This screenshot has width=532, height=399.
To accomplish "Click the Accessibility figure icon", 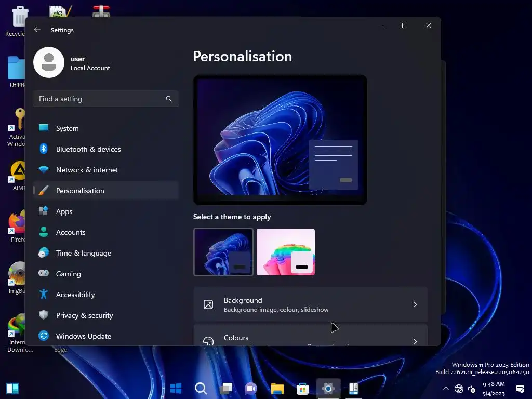I will 44,294.
